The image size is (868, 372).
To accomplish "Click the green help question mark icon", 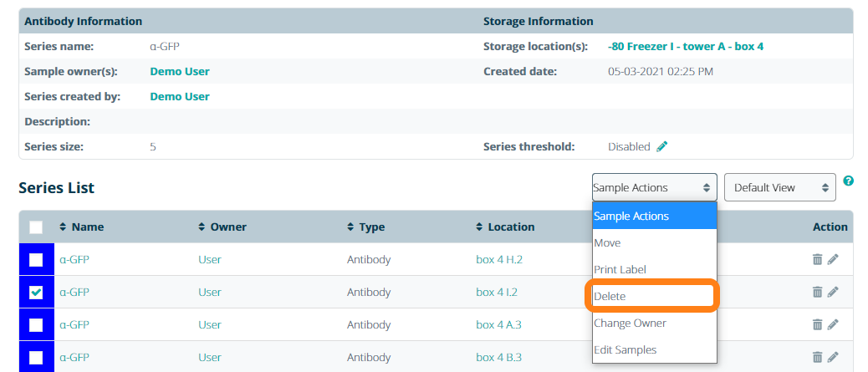I will coord(848,181).
